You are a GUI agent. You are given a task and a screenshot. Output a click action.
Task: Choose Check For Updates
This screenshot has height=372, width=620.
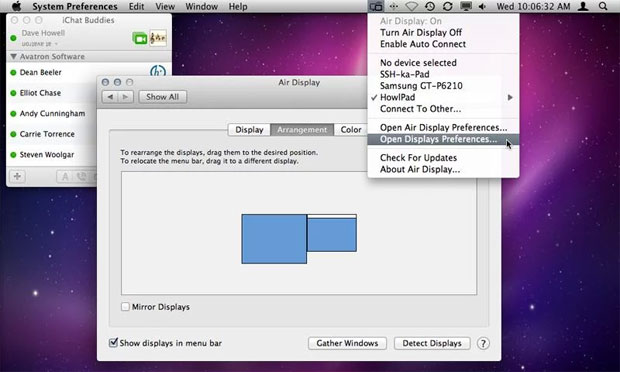[443, 158]
